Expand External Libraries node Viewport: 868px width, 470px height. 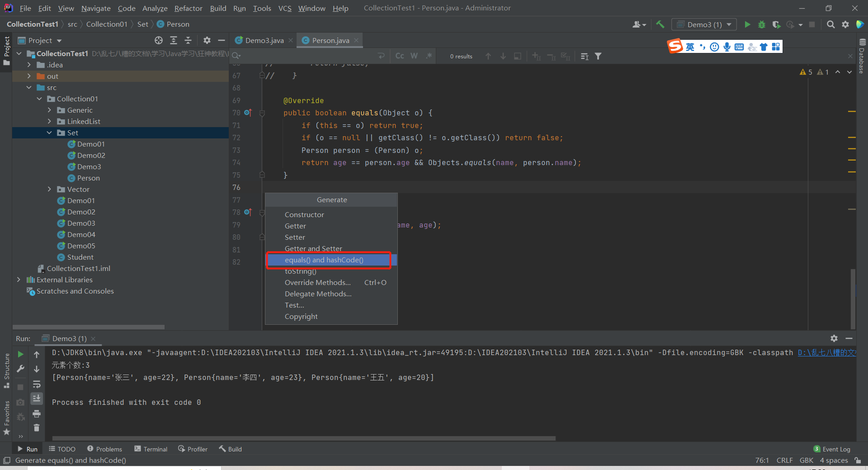(x=19, y=280)
